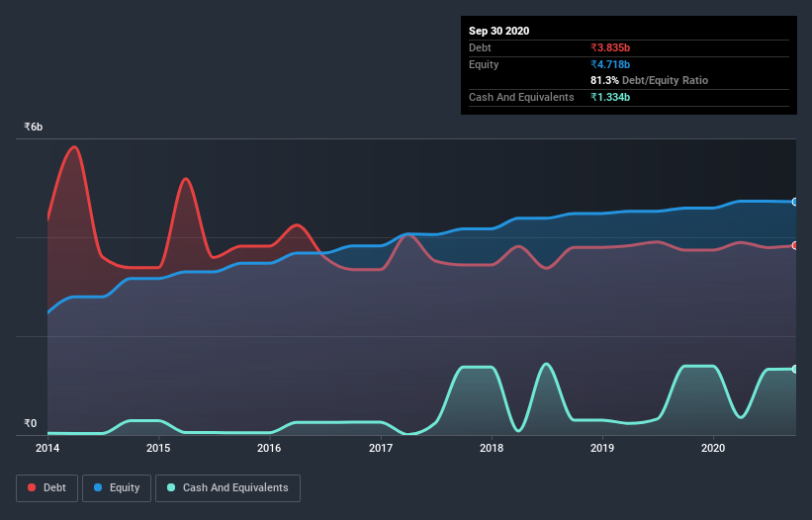
Task: Click the ₹1.334b cash value
Action: [610, 97]
